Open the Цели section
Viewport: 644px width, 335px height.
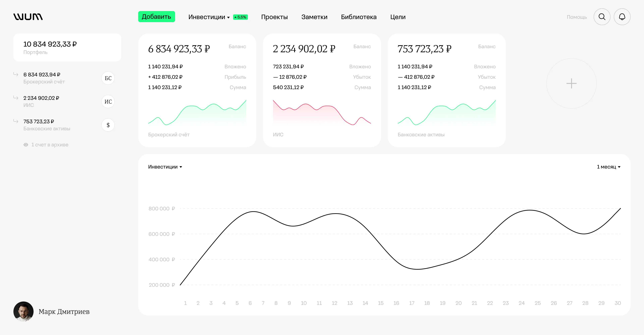(x=398, y=17)
